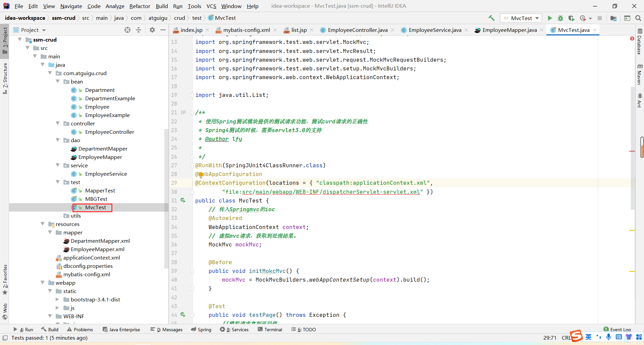This screenshot has width=644, height=345.
Task: Open the Event Log panel
Action: [x=617, y=330]
